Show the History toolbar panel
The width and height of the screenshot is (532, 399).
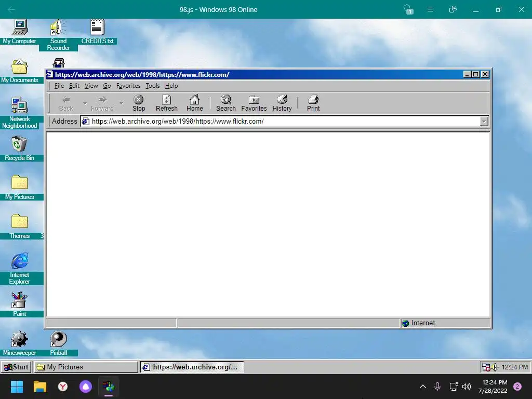coord(282,103)
